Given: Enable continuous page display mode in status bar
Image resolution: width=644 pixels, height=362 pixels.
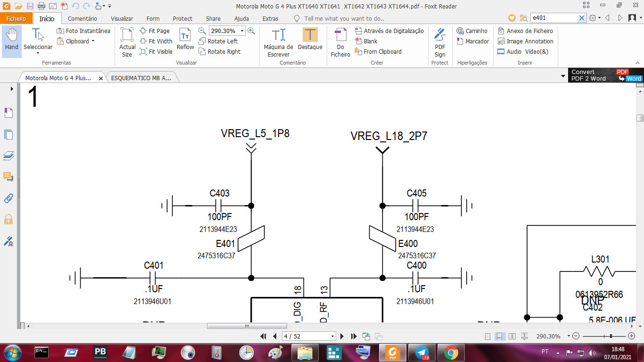Looking at the screenshot, I should point(500,337).
